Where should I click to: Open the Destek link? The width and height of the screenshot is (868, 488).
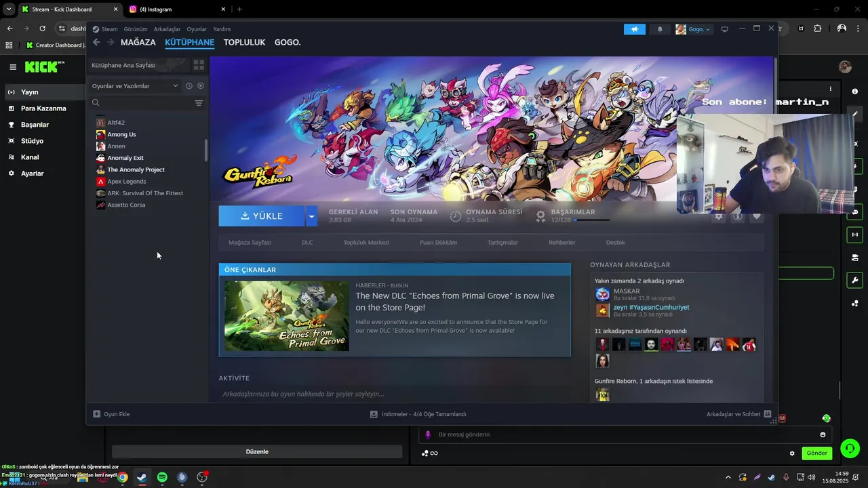[x=615, y=243]
